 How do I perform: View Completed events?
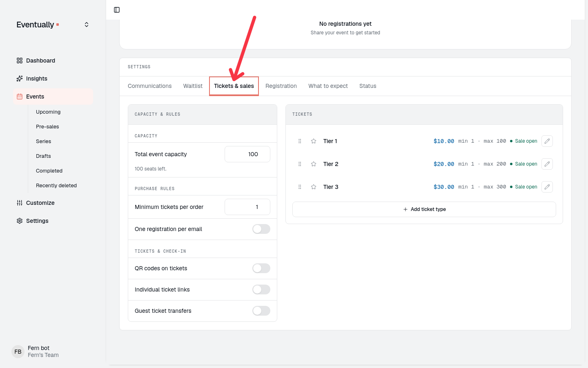pos(49,171)
